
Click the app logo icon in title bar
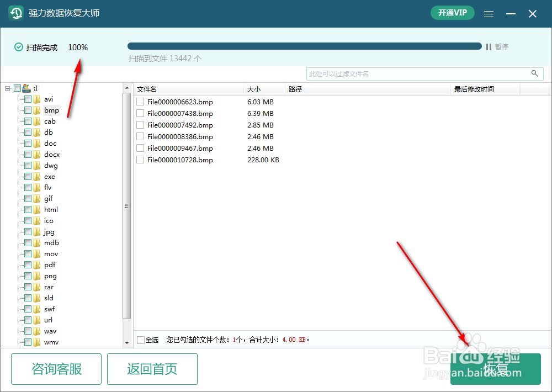click(x=16, y=13)
